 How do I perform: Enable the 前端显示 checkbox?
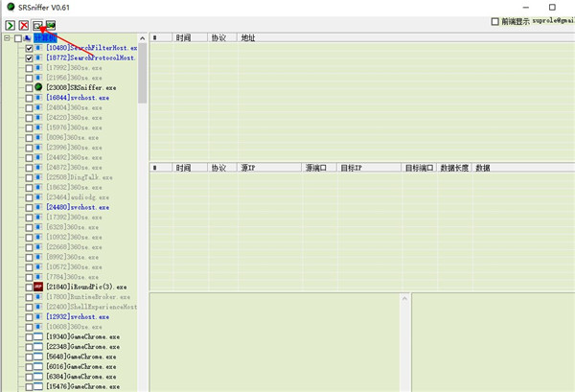click(x=494, y=22)
